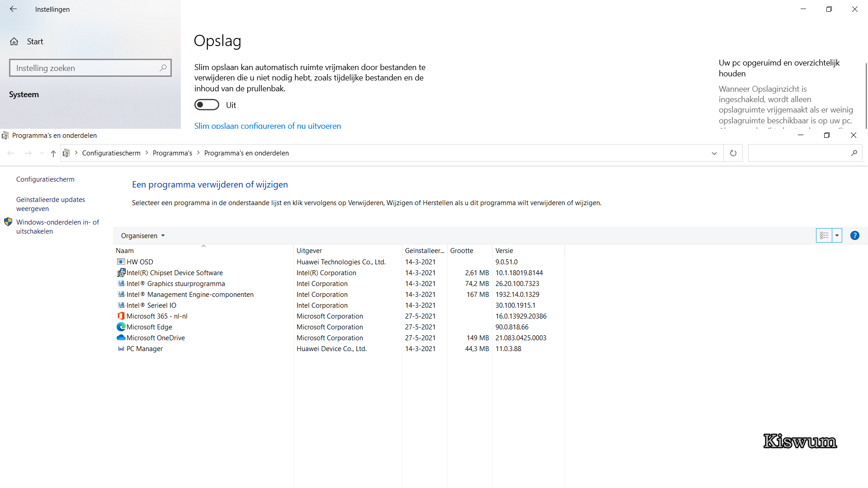
Task: Click the Microsoft 365 Office icon
Action: tap(121, 316)
